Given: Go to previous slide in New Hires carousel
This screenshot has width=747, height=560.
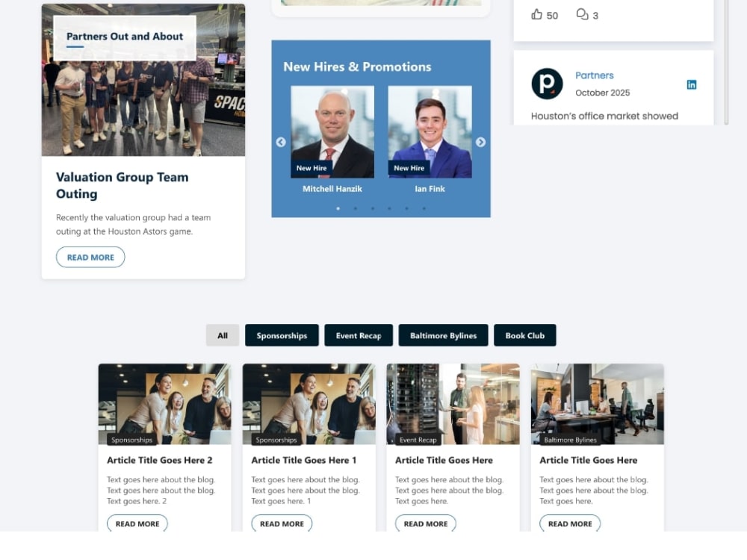Looking at the screenshot, I should [x=281, y=142].
